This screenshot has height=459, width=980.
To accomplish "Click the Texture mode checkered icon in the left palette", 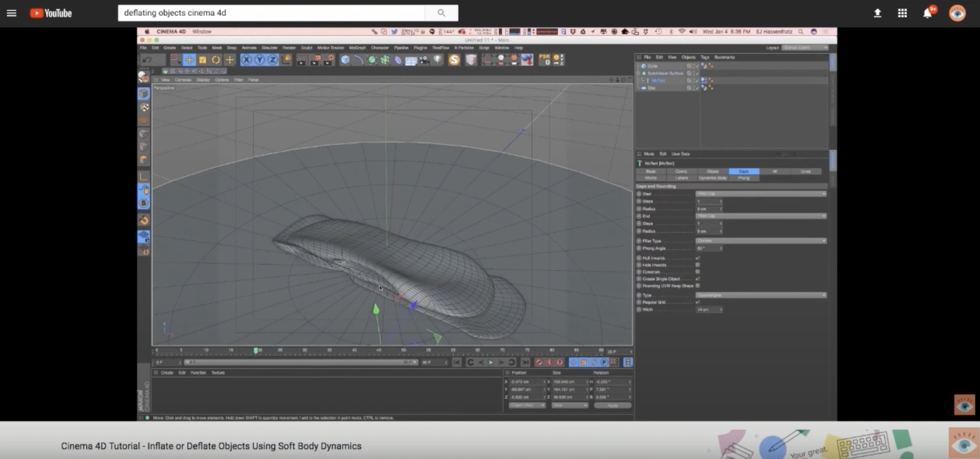I will pos(143,107).
